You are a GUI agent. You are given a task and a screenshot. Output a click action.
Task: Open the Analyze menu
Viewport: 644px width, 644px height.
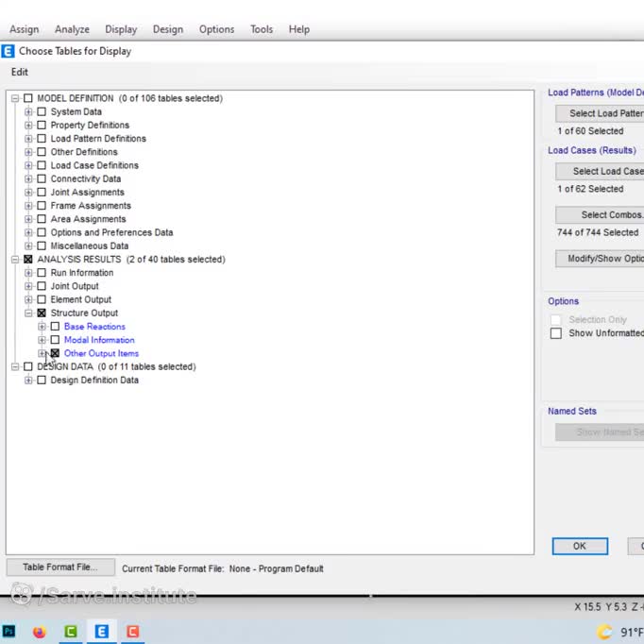click(x=72, y=29)
